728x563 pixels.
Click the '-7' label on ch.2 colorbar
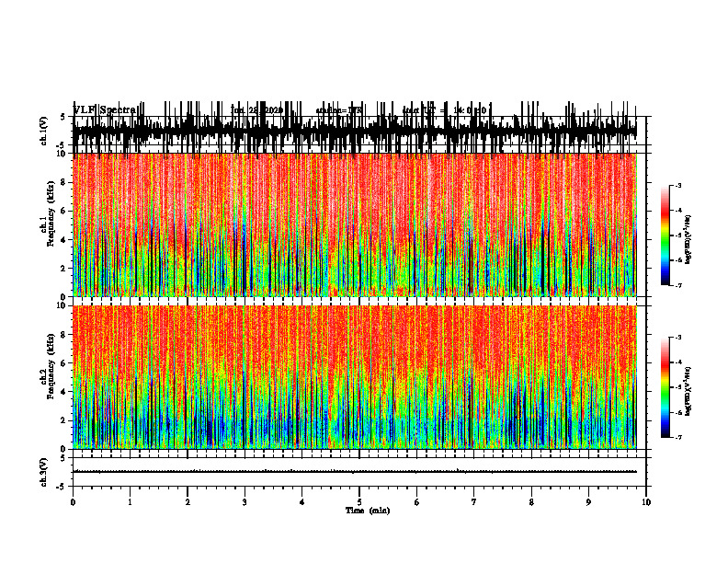677,437
